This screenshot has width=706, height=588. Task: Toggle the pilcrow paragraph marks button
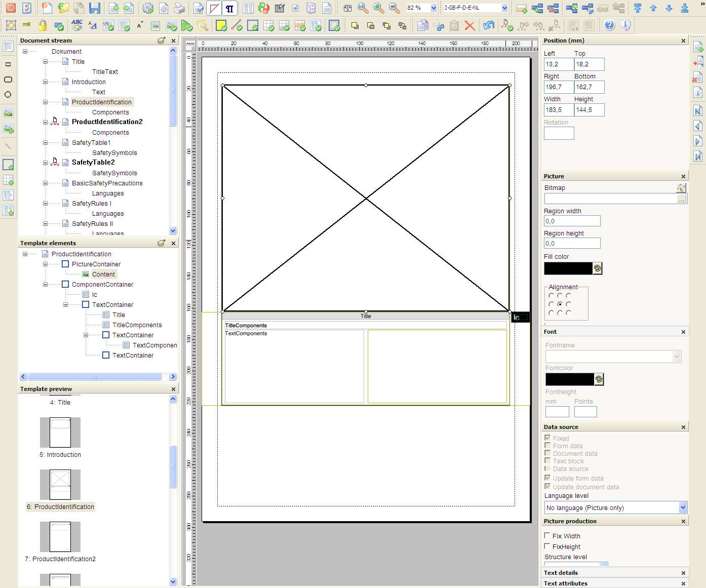point(230,8)
